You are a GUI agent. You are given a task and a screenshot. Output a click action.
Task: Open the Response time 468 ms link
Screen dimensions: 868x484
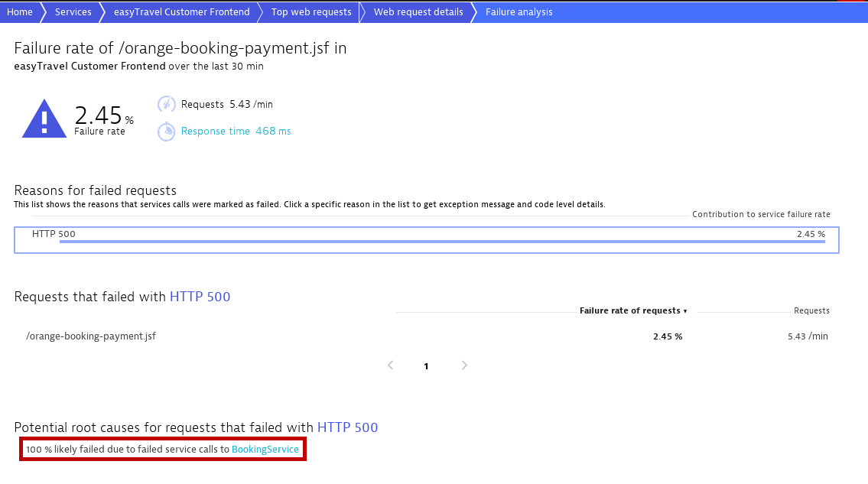click(x=236, y=132)
